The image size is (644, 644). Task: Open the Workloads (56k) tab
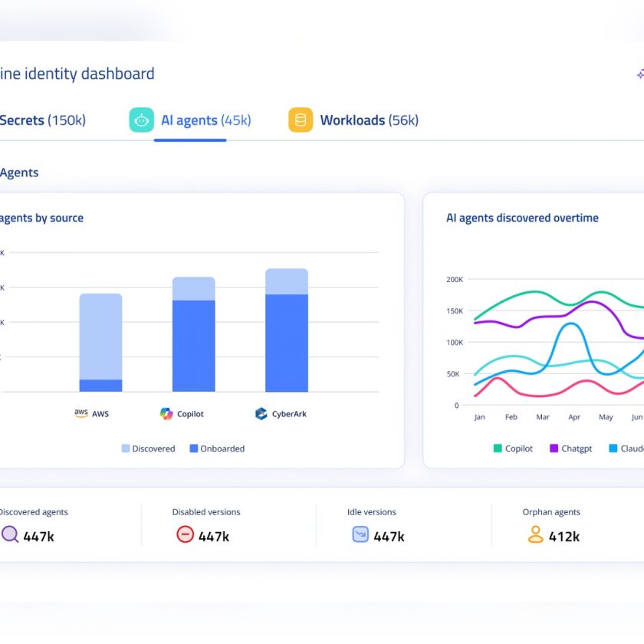(x=369, y=120)
